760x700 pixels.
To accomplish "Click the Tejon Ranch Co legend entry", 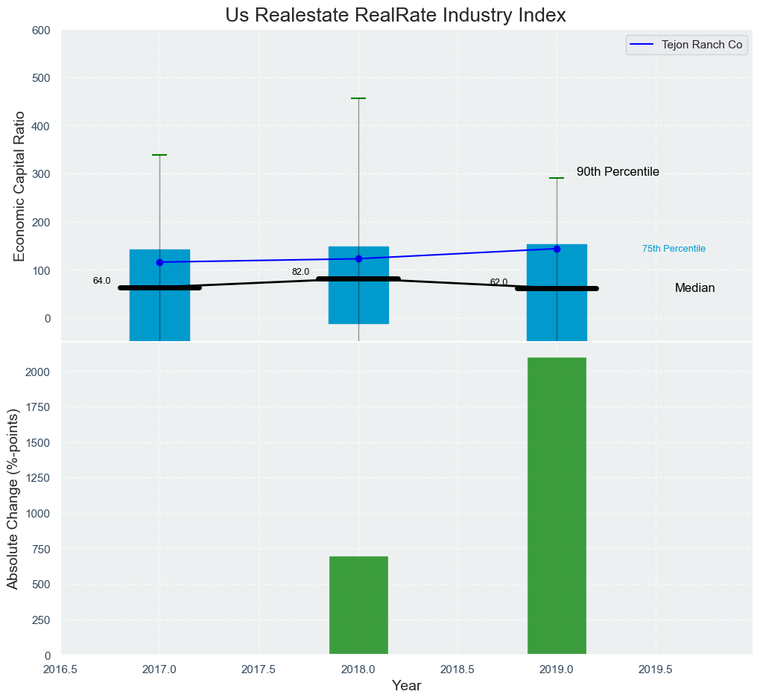I will click(701, 45).
